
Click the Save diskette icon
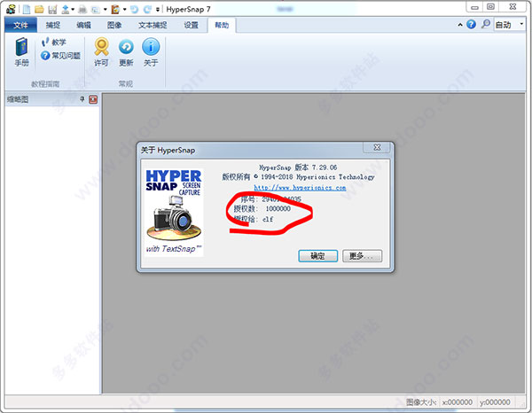click(x=52, y=9)
